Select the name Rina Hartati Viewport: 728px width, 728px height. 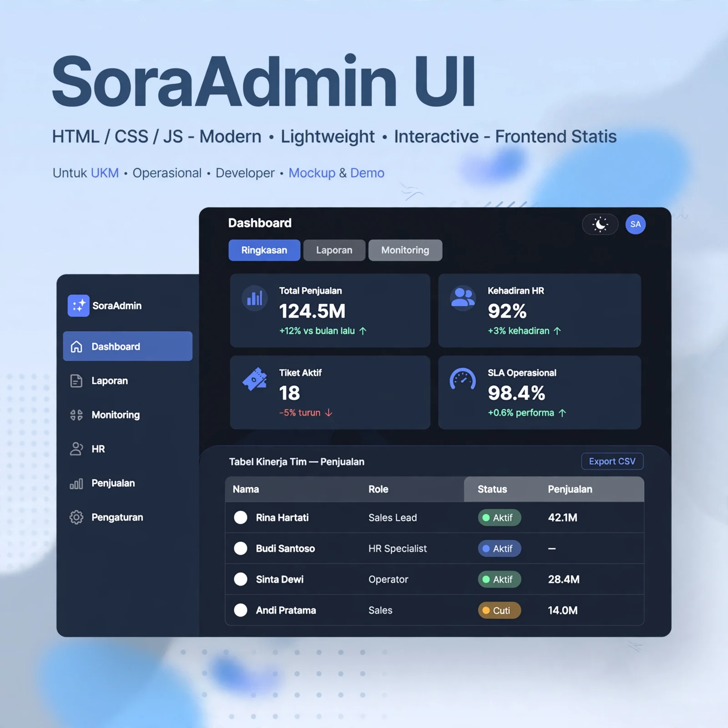pyautogui.click(x=282, y=517)
